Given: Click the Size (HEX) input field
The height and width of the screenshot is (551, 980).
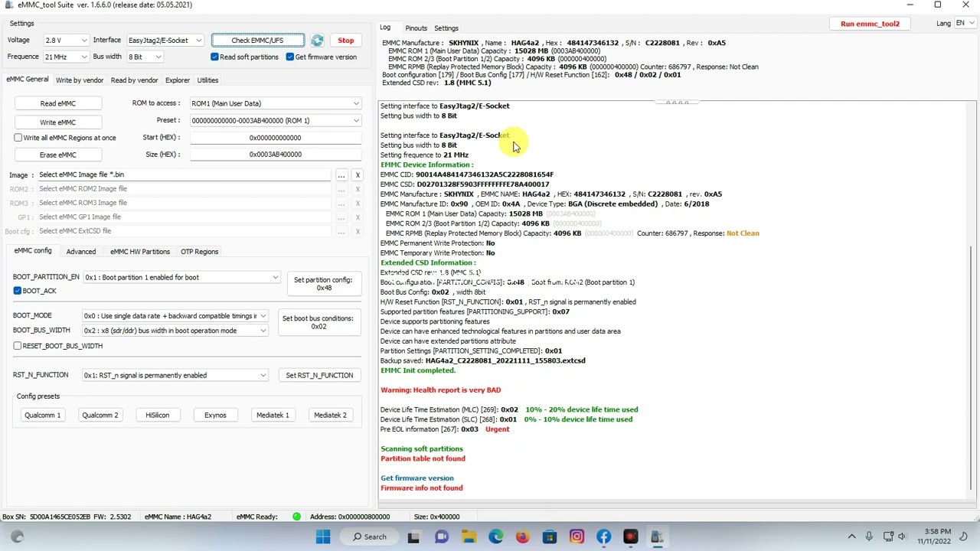Looking at the screenshot, I should [276, 155].
